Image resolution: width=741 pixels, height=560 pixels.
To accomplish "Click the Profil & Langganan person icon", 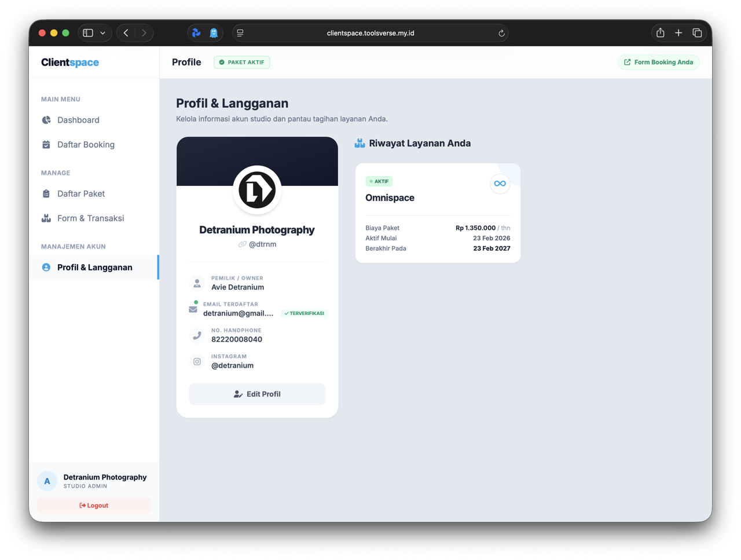I will click(46, 267).
